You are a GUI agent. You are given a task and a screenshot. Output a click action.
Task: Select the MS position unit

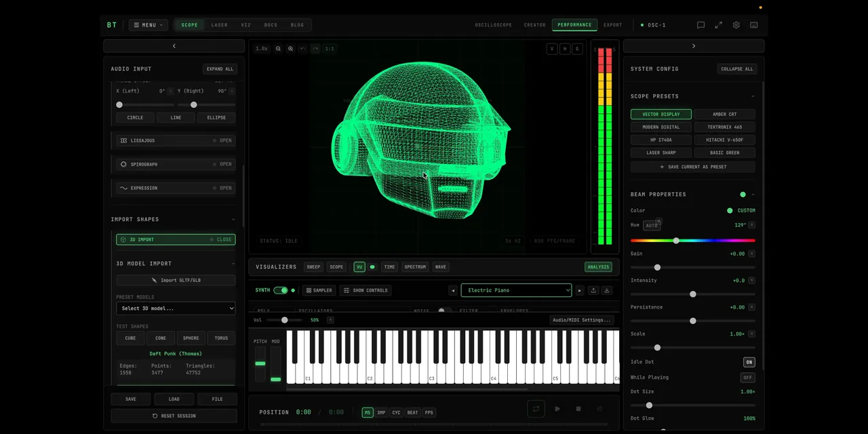point(368,412)
